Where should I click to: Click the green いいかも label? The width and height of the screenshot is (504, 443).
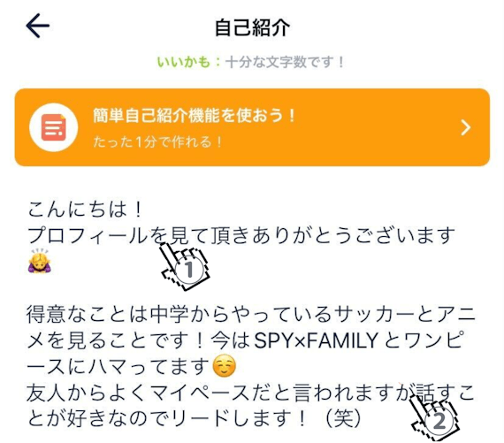184,62
